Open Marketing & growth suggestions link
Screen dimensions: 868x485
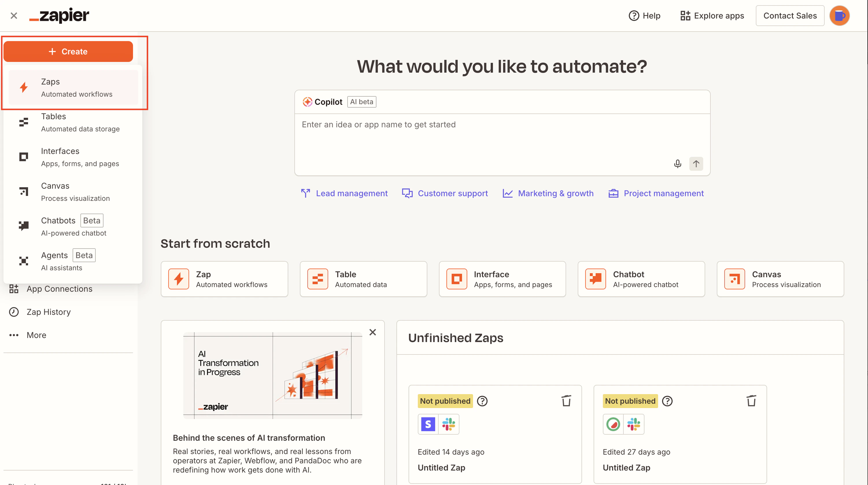tap(548, 193)
